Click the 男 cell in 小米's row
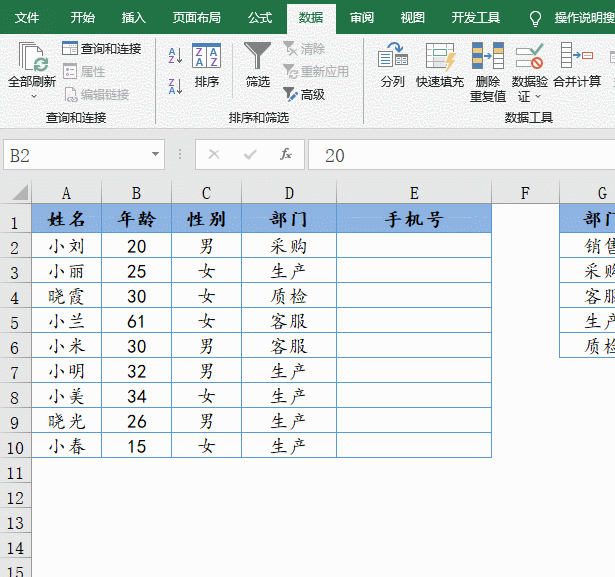The image size is (615, 577). click(x=206, y=346)
